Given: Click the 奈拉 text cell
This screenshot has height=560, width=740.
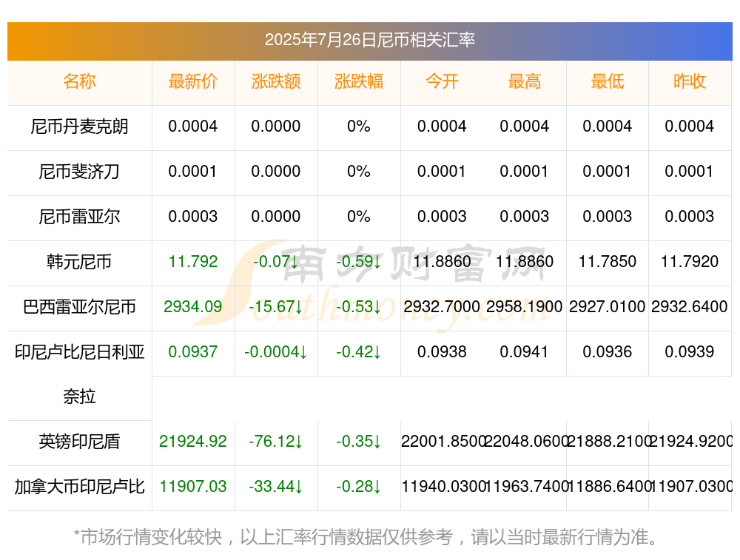Looking at the screenshot, I should coord(79,397).
